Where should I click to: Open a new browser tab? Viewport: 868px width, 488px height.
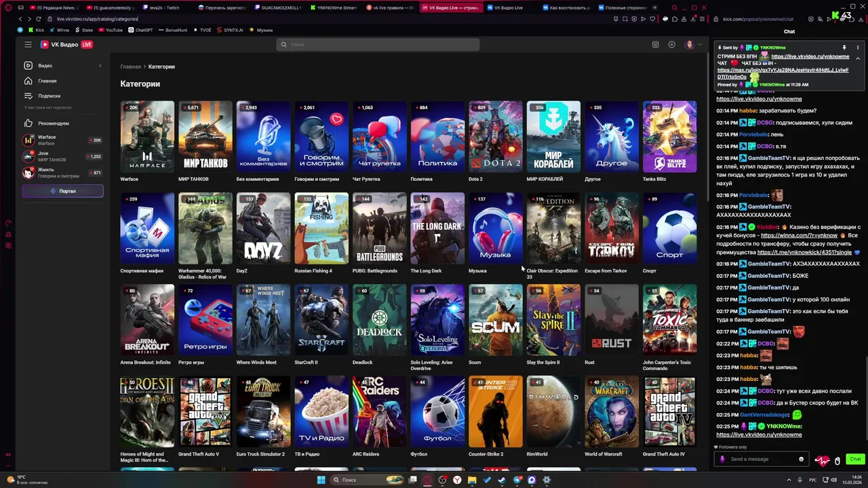(x=654, y=7)
